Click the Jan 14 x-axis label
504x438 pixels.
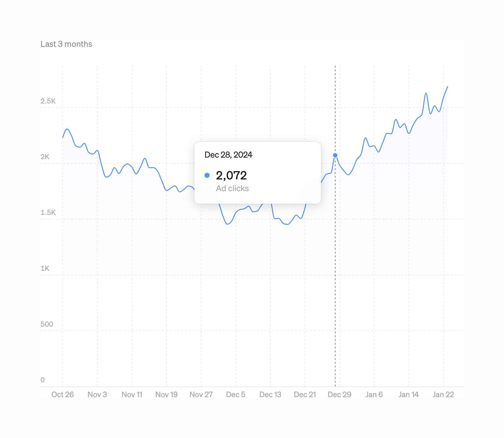click(x=409, y=395)
